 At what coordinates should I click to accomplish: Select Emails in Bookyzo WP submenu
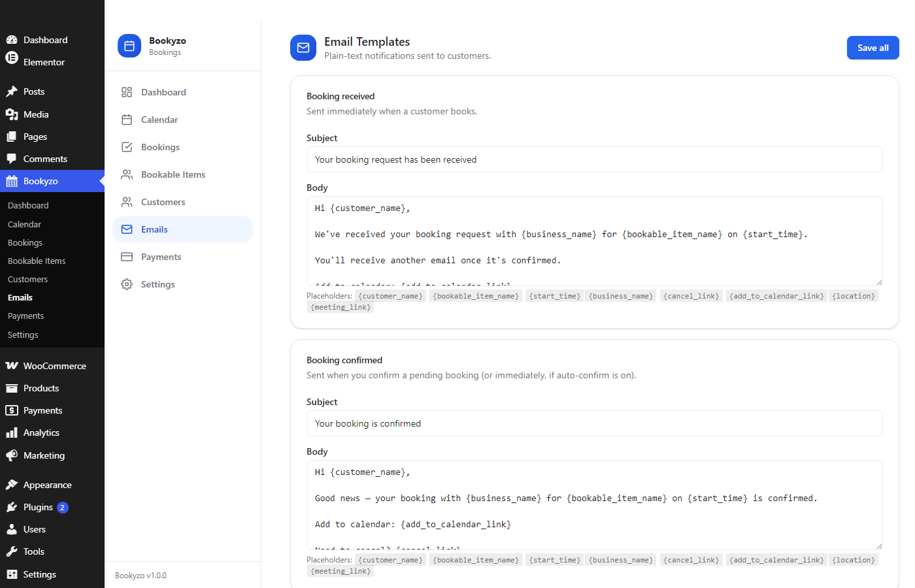20,297
